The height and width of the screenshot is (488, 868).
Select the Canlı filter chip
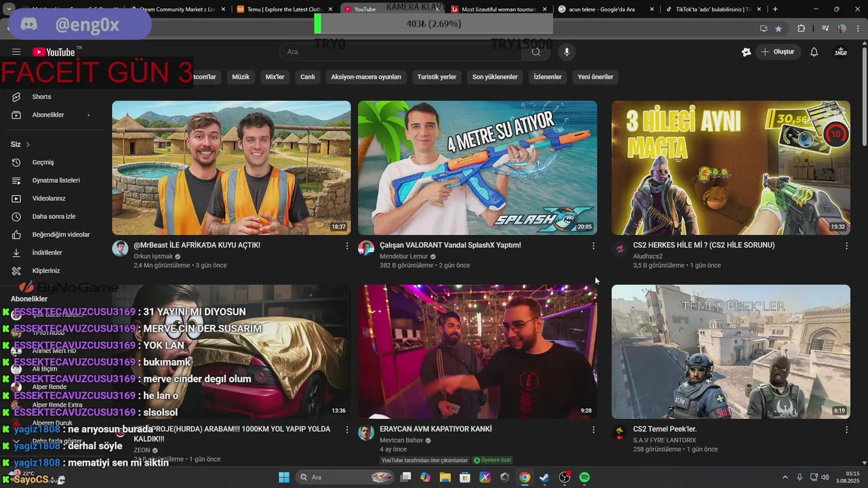click(308, 77)
